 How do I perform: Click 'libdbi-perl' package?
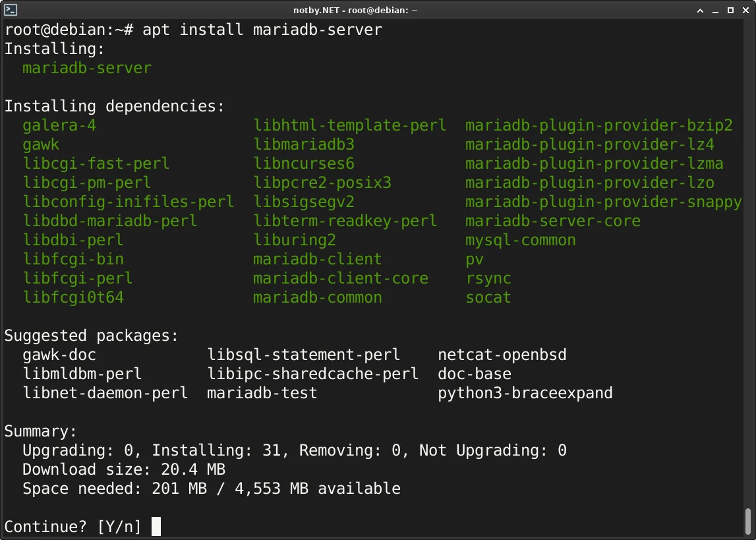point(73,240)
